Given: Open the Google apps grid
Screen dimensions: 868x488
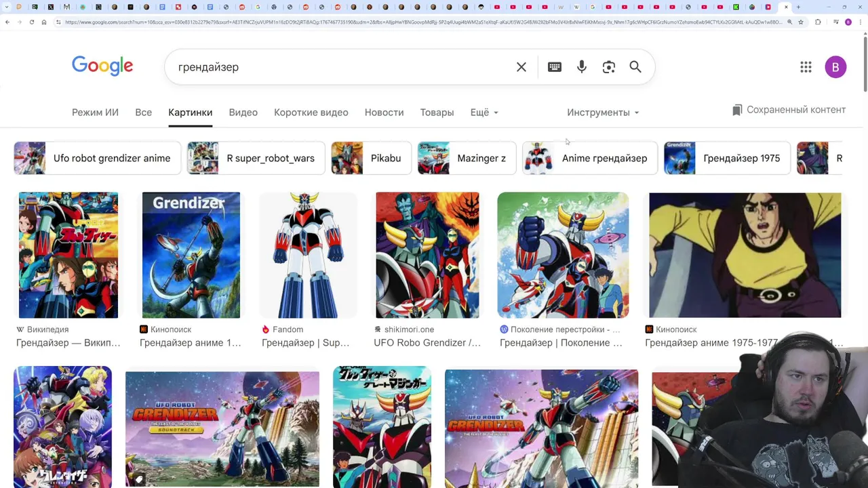Looking at the screenshot, I should [806, 67].
